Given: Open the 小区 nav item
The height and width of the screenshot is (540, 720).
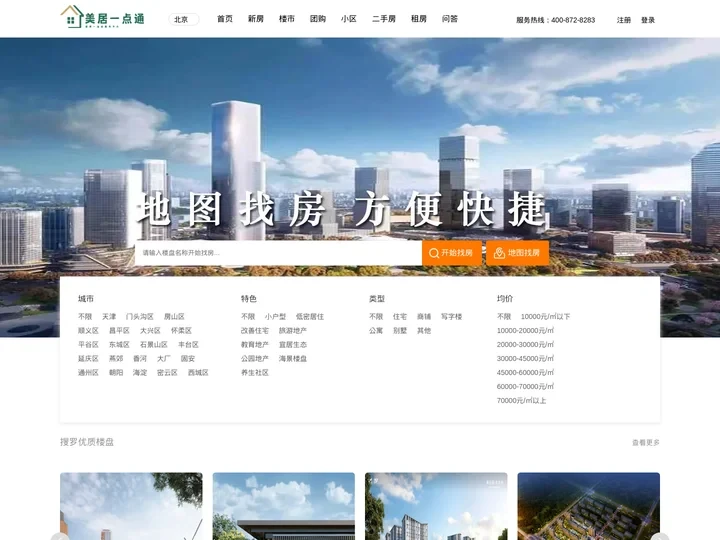Looking at the screenshot, I should (349, 19).
